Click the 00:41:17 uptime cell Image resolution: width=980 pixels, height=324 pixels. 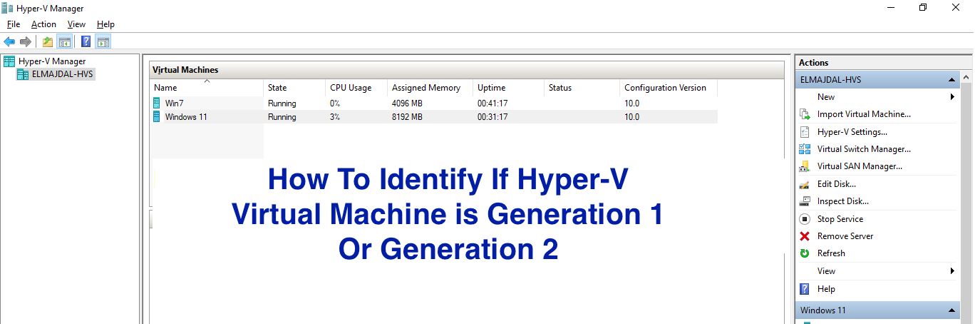(492, 103)
